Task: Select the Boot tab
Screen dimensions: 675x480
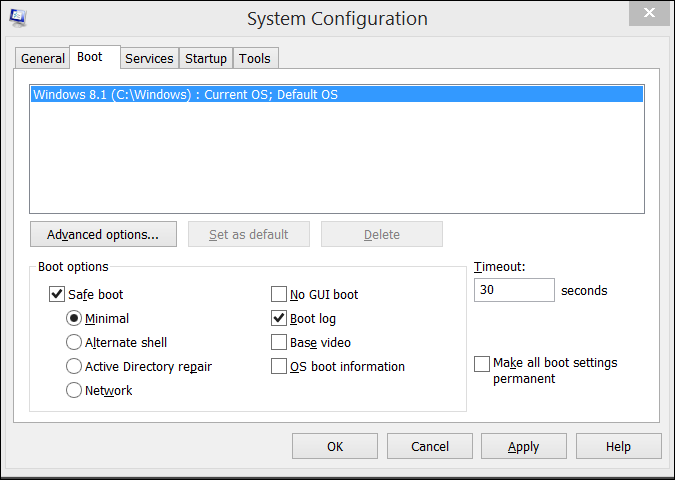Action: coord(94,57)
